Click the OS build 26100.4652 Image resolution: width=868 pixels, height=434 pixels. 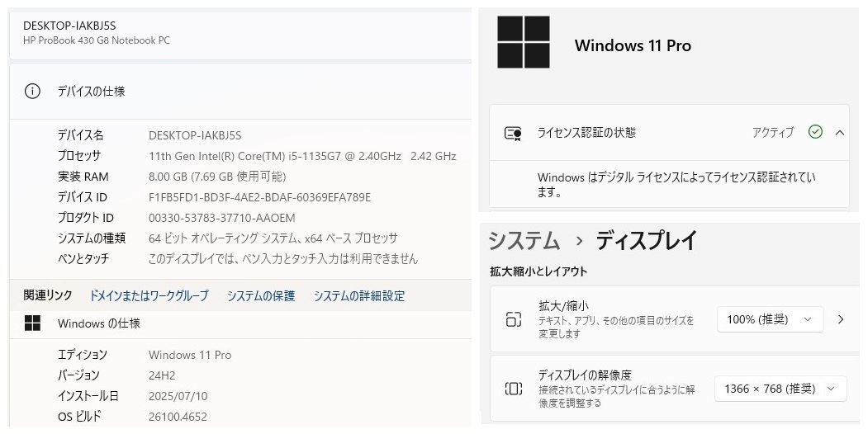(x=178, y=417)
